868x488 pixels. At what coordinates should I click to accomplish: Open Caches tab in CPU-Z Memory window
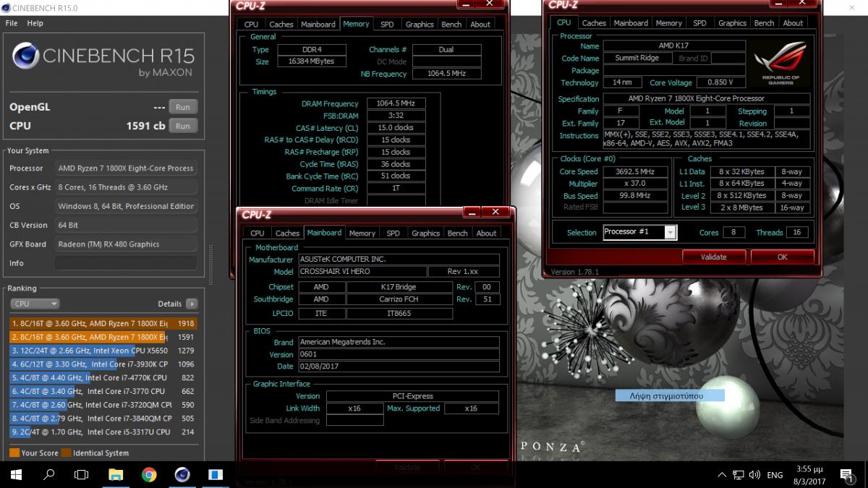point(281,24)
